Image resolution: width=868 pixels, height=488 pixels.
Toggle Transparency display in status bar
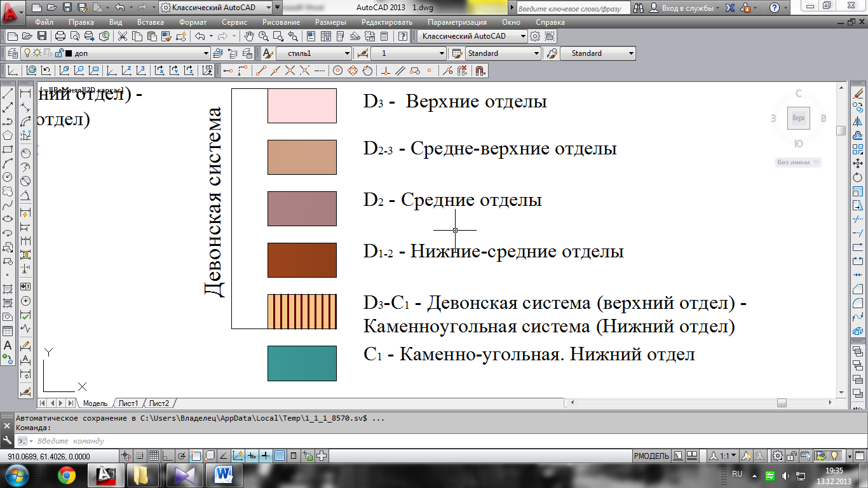pyautogui.click(x=280, y=456)
